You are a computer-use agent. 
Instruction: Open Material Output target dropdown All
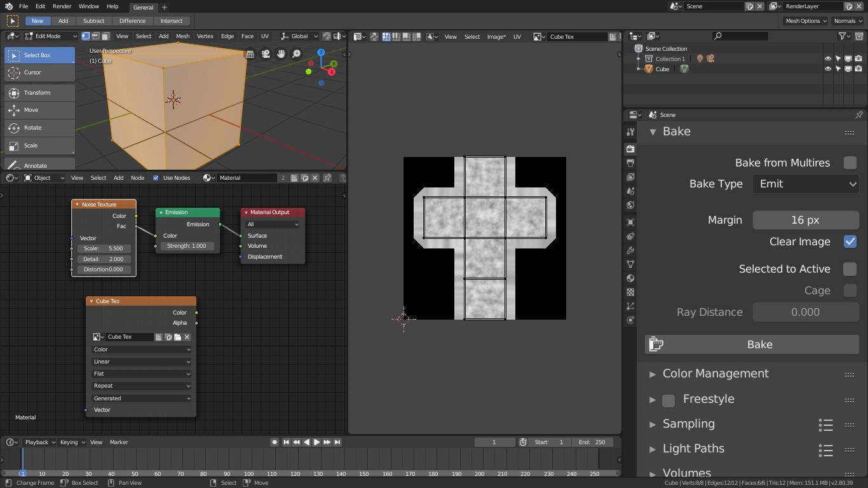[x=273, y=224]
